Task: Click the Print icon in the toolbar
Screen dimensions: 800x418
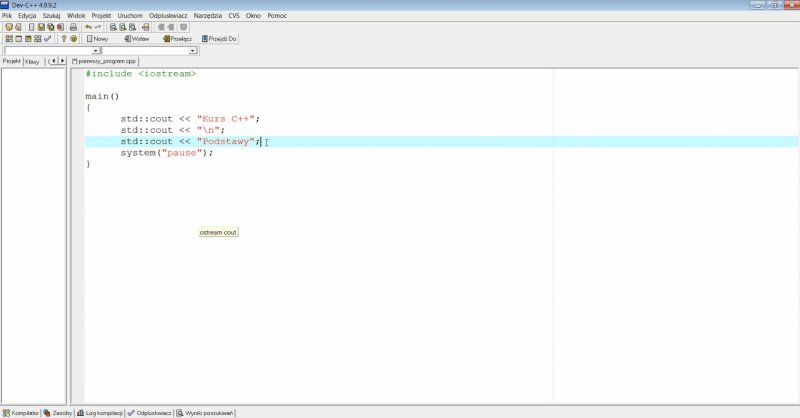Action: coord(73,27)
